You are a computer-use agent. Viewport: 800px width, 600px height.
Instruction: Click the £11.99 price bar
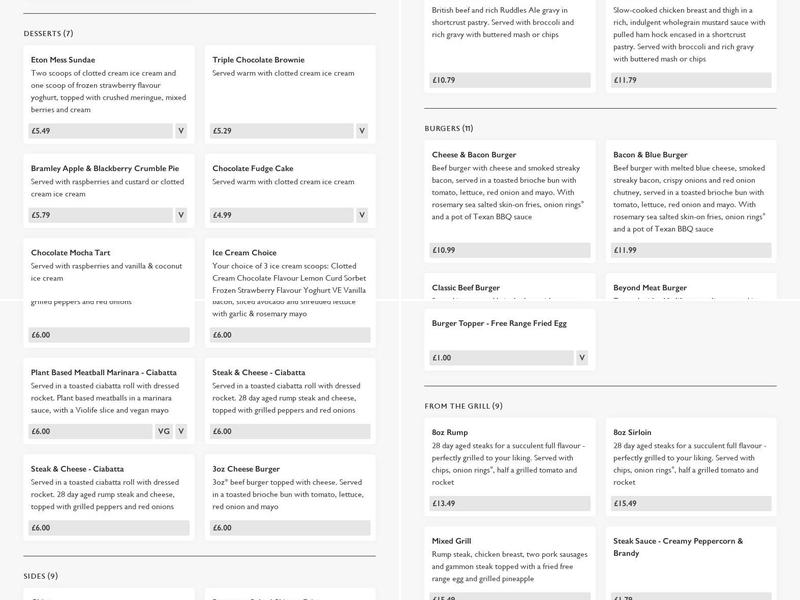pyautogui.click(x=692, y=250)
